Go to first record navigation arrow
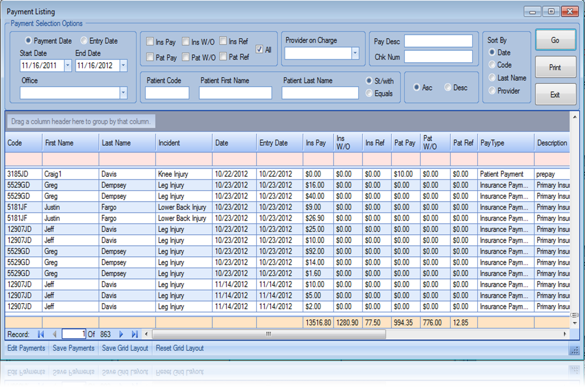Image resolution: width=585 pixels, height=392 pixels. click(41, 334)
